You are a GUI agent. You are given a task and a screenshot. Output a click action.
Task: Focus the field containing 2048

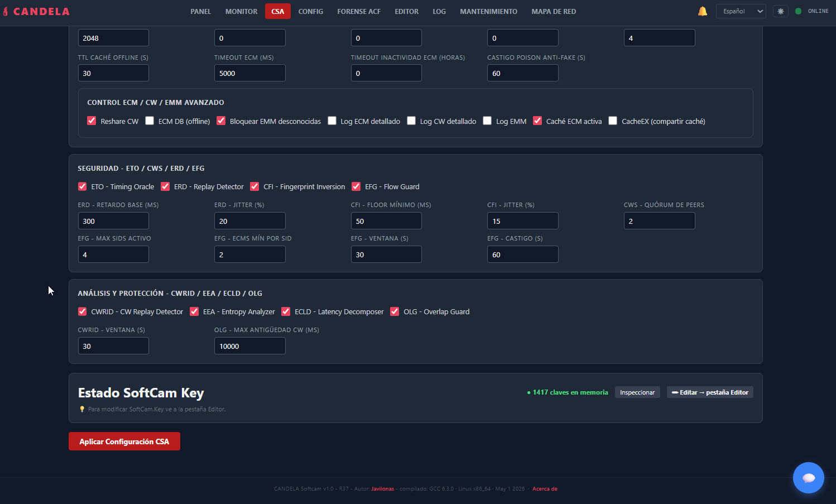point(113,38)
